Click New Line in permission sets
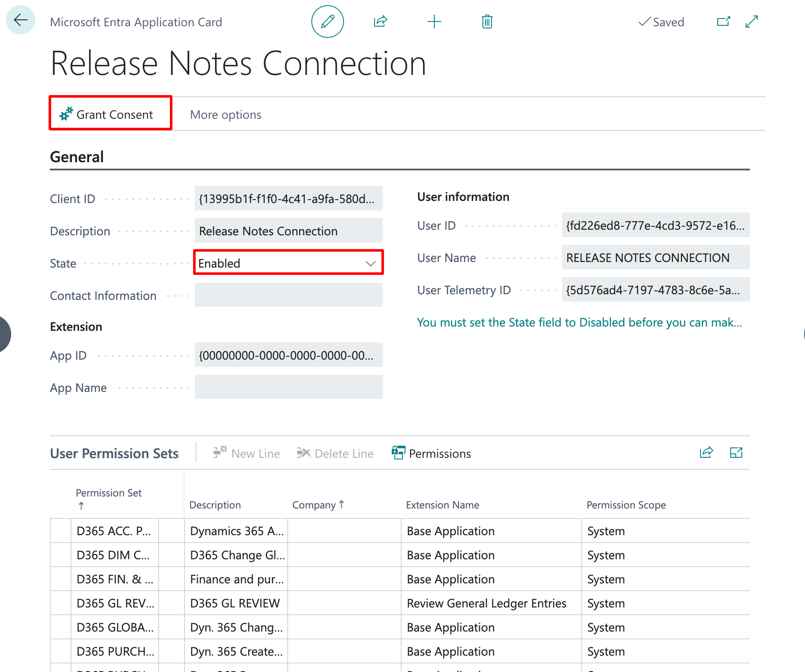Viewport: 805px width, 672px height. [x=246, y=453]
